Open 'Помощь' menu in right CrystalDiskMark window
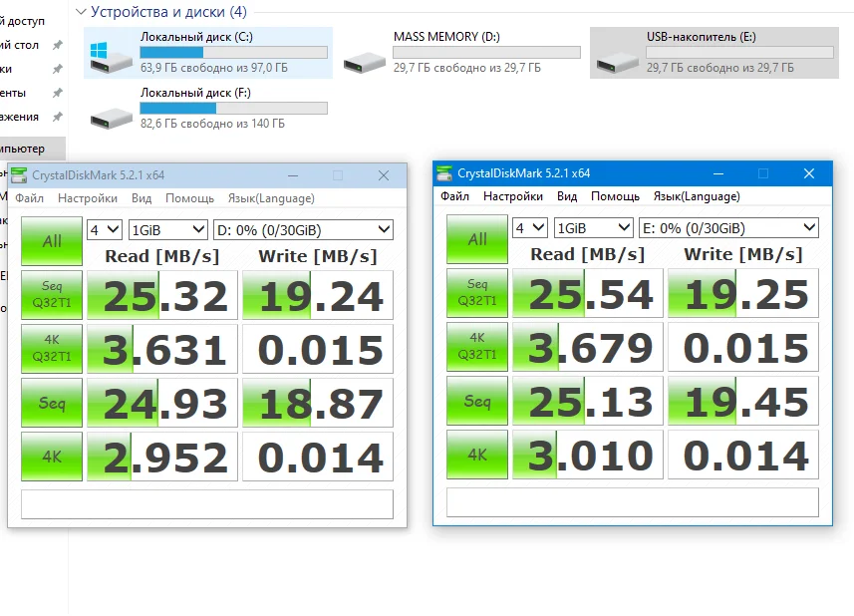Viewport: 854px width, 616px height. [616, 196]
